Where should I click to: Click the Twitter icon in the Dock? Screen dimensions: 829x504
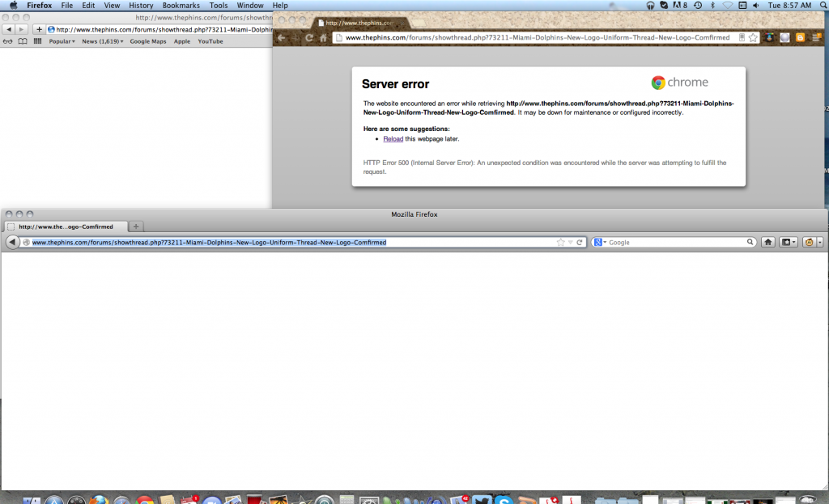482,500
